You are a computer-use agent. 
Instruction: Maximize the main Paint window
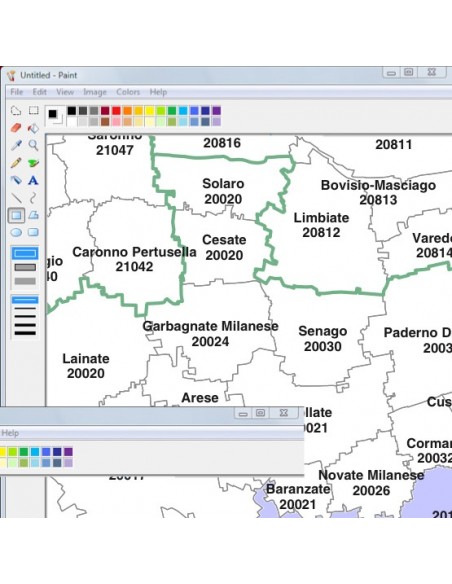tap(409, 73)
